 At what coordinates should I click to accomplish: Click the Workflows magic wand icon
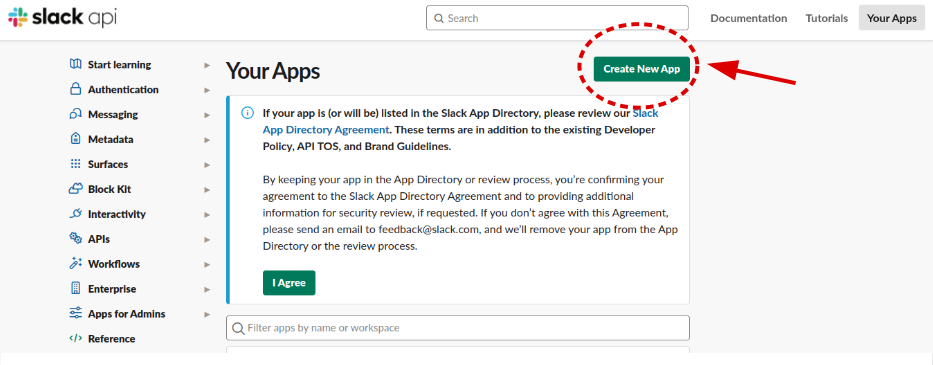pyautogui.click(x=75, y=263)
